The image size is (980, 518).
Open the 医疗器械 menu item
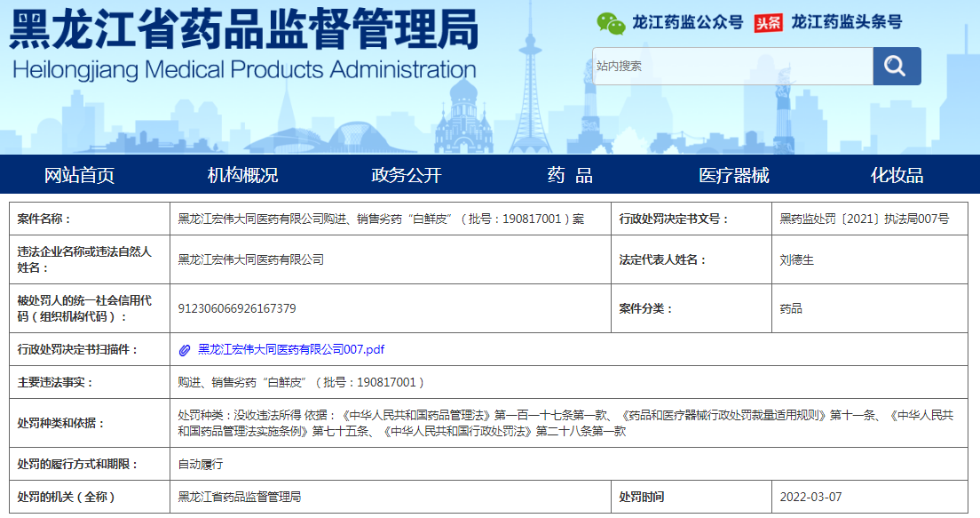coord(734,175)
